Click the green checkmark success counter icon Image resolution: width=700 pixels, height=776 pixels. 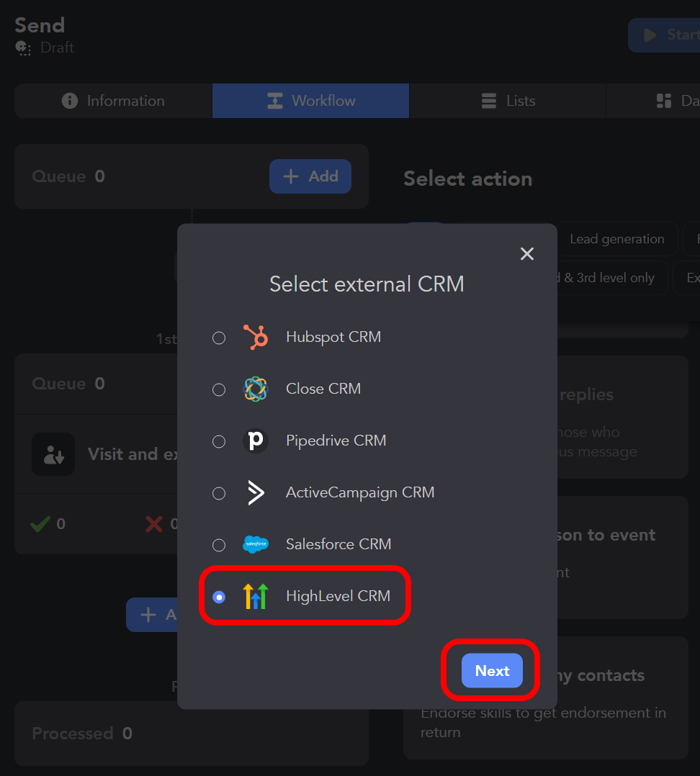(40, 523)
